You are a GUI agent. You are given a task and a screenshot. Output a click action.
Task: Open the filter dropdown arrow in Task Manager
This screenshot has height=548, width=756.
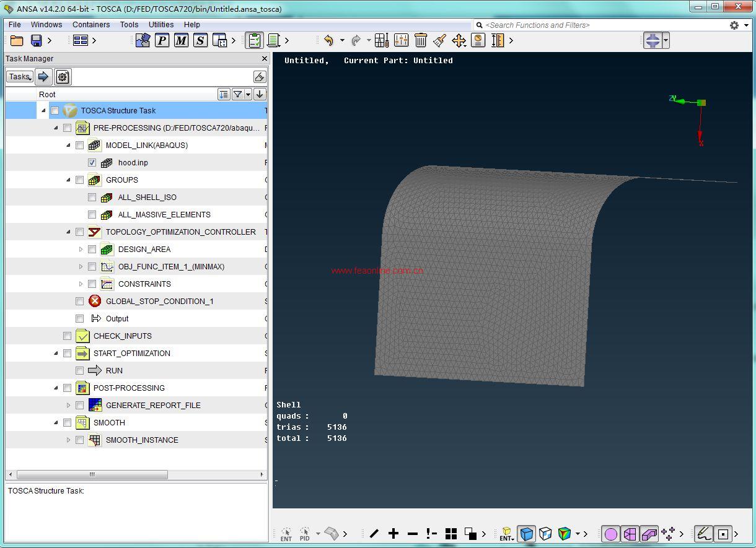pyautogui.click(x=248, y=94)
